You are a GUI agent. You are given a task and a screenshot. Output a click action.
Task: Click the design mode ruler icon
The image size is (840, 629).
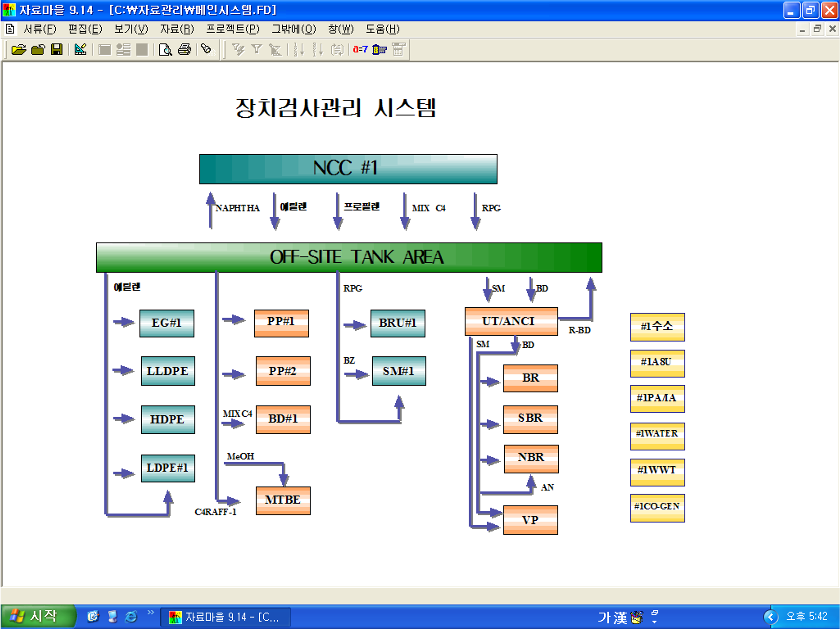click(80, 49)
